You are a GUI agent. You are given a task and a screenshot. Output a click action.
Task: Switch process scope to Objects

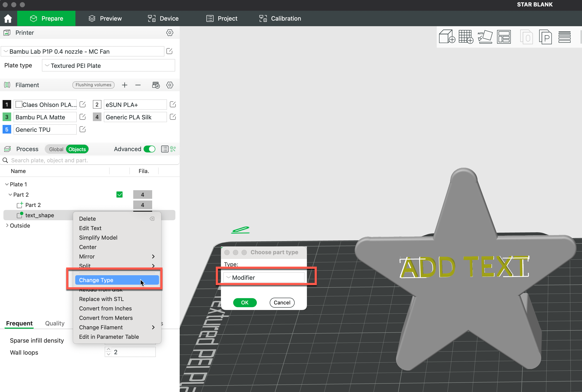pos(77,149)
